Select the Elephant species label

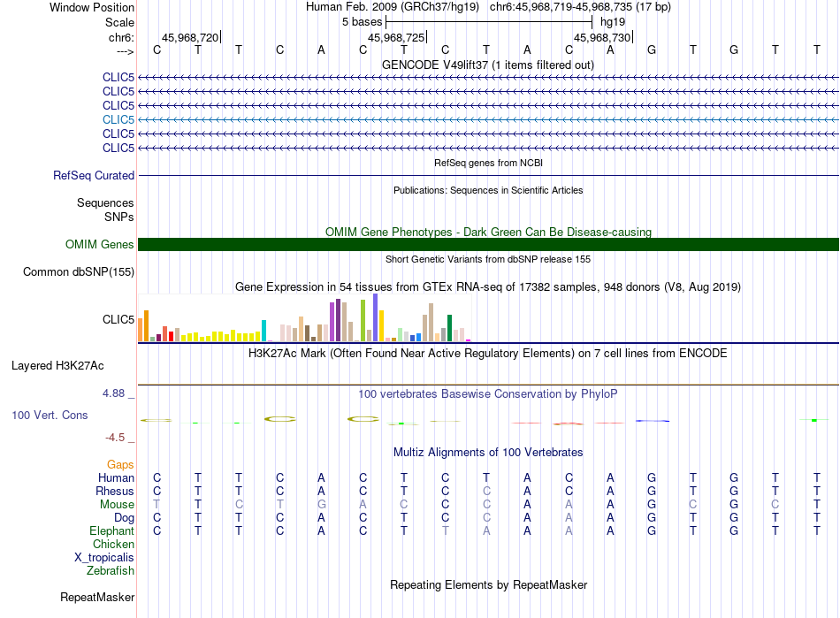pos(111,531)
